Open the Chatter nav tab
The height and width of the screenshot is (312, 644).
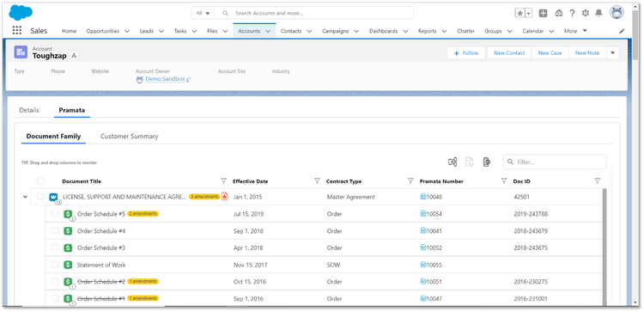pyautogui.click(x=465, y=31)
